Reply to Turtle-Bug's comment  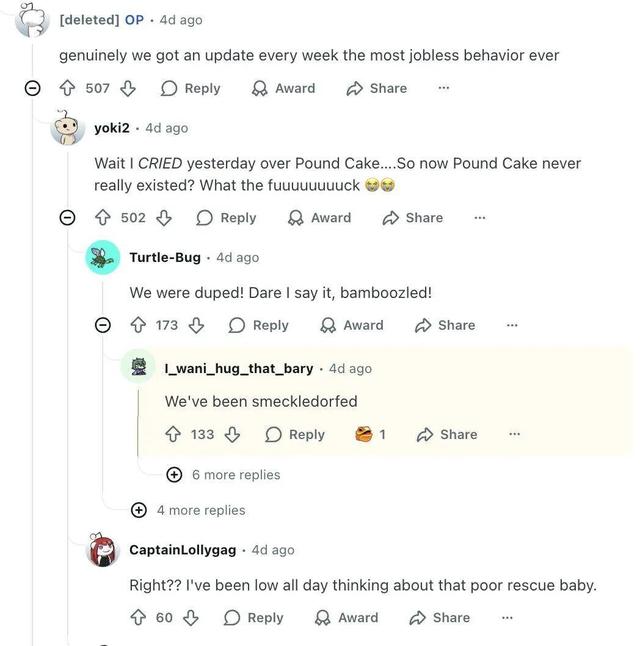[259, 325]
